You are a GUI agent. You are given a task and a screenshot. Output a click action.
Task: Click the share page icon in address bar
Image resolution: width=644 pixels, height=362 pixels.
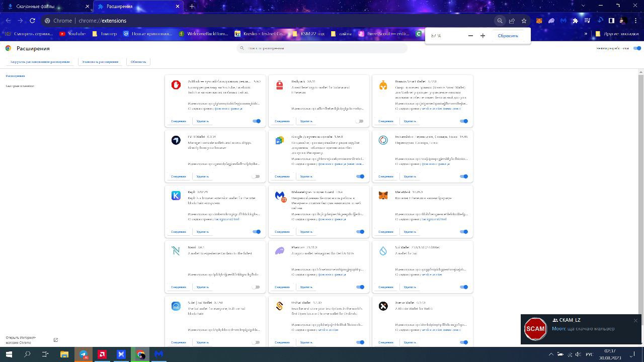tap(512, 21)
